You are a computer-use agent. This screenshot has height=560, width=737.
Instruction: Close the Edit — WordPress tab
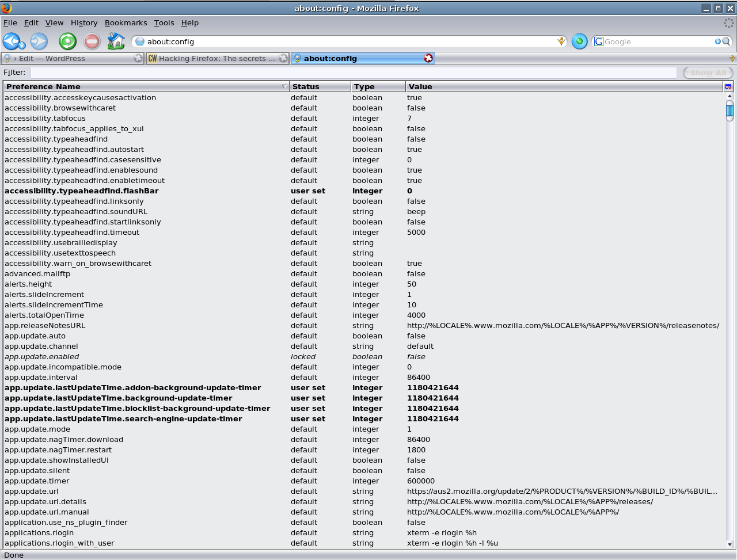coord(138,58)
